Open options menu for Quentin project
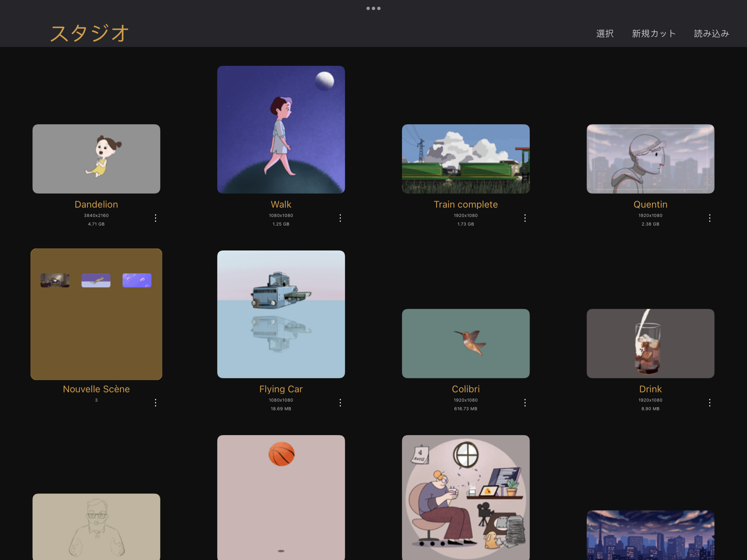This screenshot has width=747, height=560. pyautogui.click(x=709, y=218)
